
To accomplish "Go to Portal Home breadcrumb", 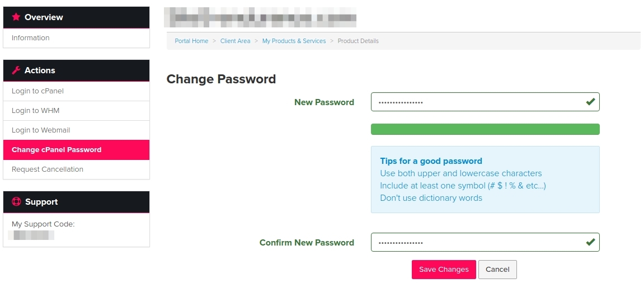I will 191,41.
